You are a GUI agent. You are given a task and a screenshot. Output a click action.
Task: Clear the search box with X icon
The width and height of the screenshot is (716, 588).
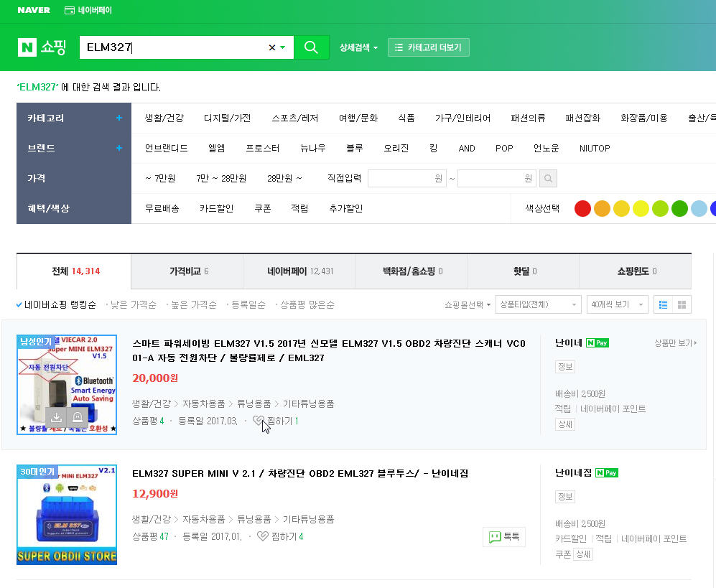coord(271,47)
